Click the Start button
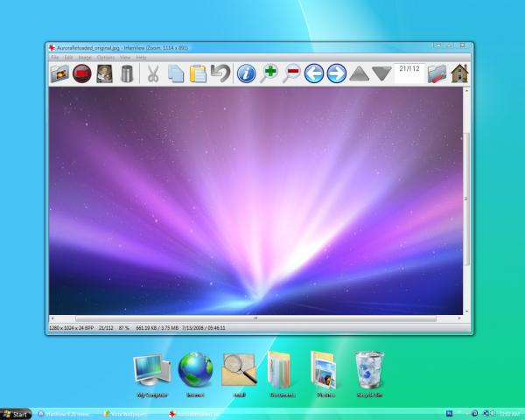The image size is (525, 420). pyautogui.click(x=16, y=414)
